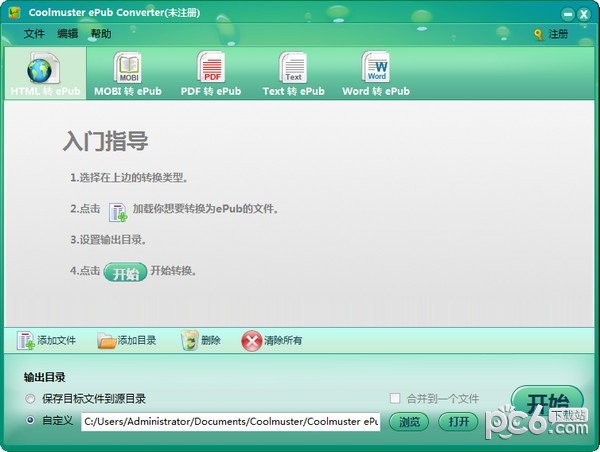The width and height of the screenshot is (600, 452).
Task: Click the 注册 register label
Action: (x=558, y=34)
